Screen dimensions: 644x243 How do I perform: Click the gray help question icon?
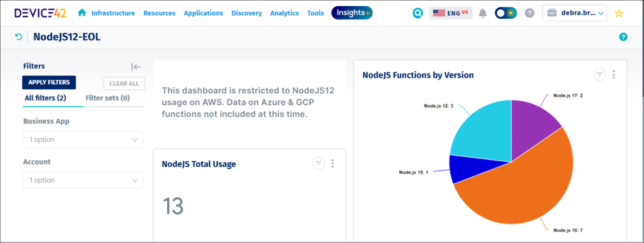tap(530, 13)
